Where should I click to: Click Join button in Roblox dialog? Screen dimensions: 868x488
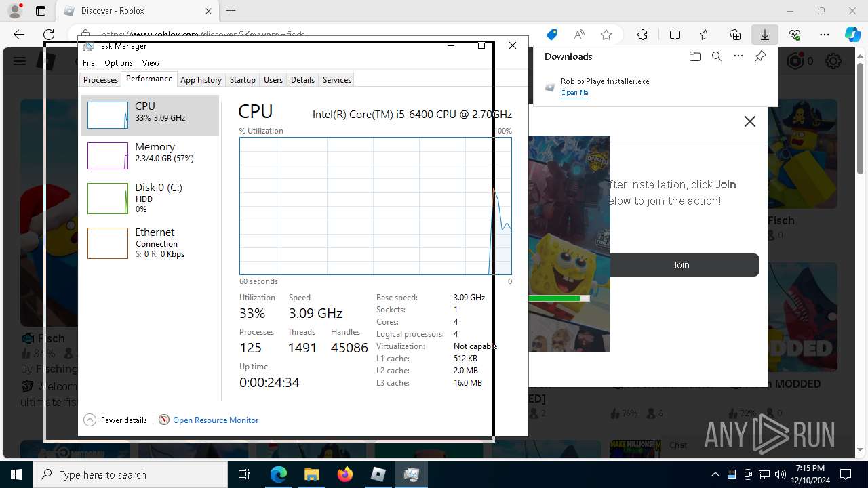pyautogui.click(x=681, y=265)
